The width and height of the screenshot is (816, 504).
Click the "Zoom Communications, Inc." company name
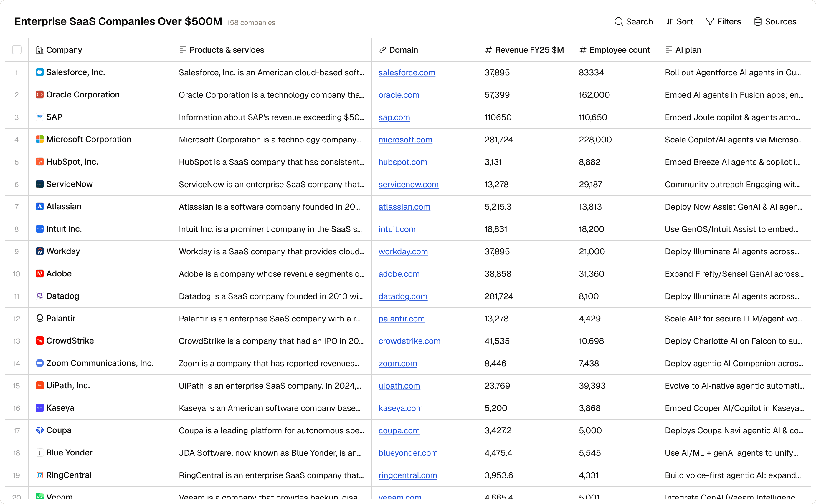[x=100, y=363]
